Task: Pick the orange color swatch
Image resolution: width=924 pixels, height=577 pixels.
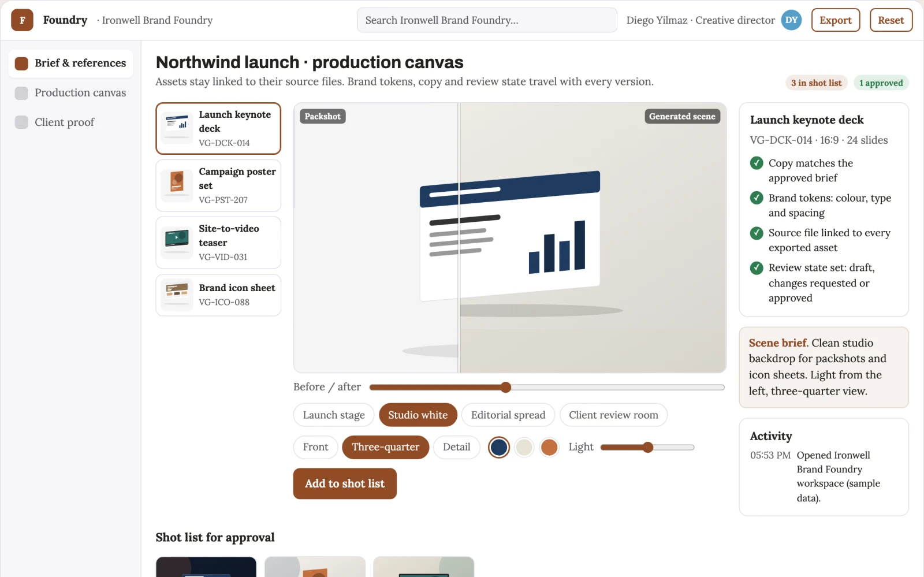Action: (549, 447)
